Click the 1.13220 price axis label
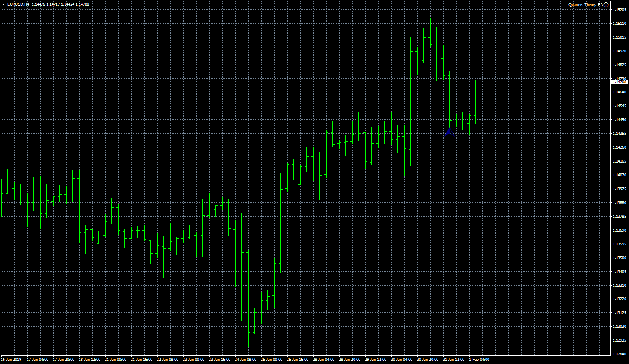The image size is (629, 364). (619, 299)
